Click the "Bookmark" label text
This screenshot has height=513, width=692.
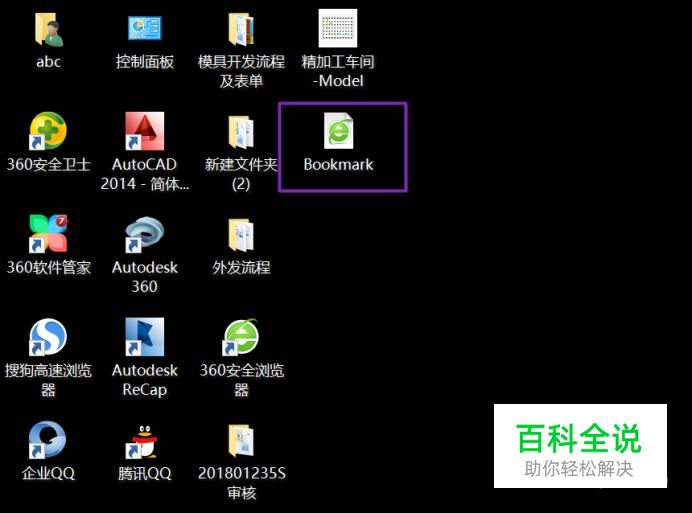(x=338, y=165)
